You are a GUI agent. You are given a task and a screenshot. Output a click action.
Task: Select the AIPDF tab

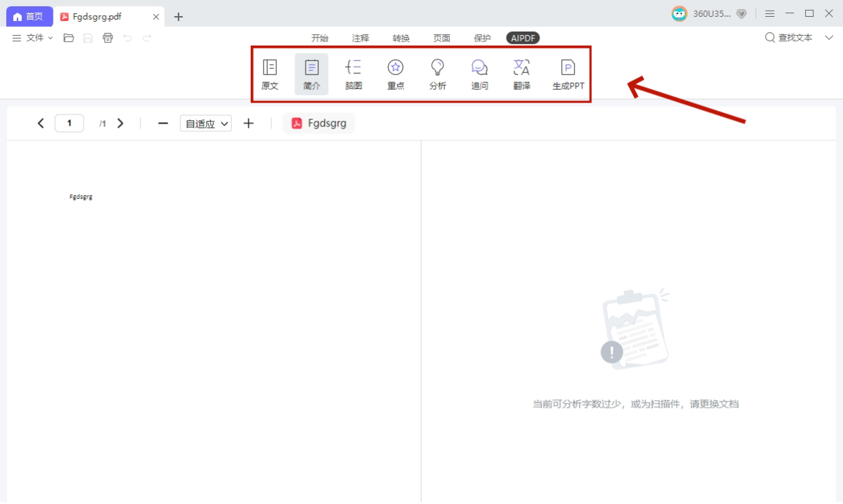[x=523, y=38]
